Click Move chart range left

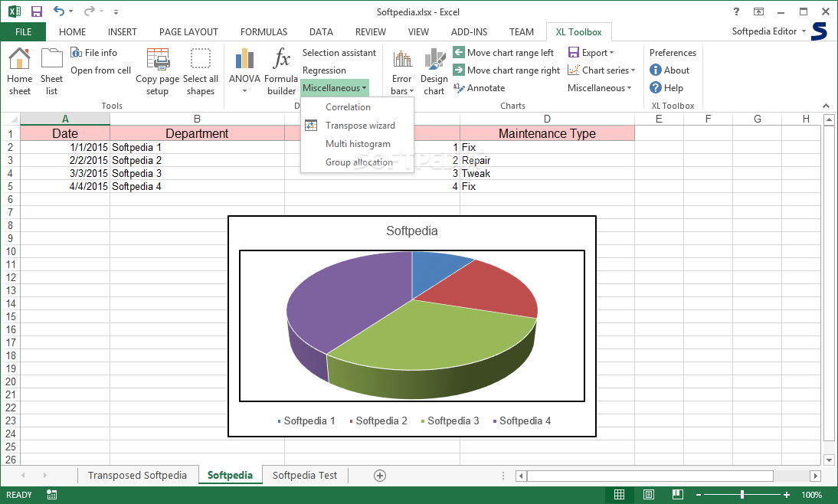click(x=503, y=52)
